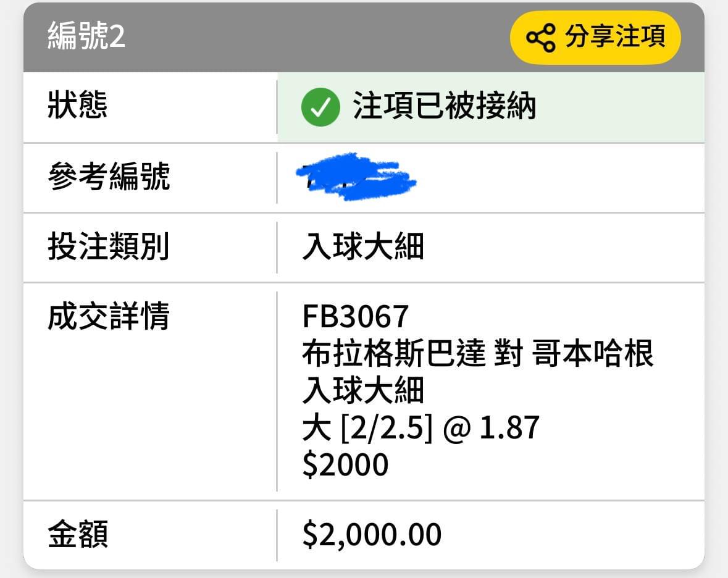Click 入球大細 line in transaction details
This screenshot has width=728, height=578.
pyautogui.click(x=363, y=390)
